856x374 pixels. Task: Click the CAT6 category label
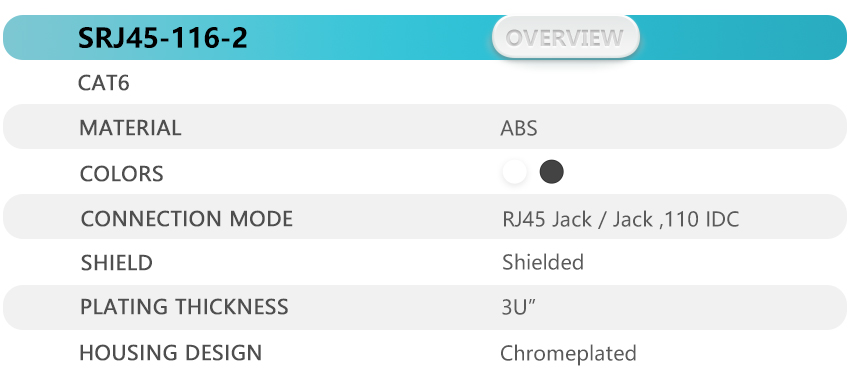[104, 84]
